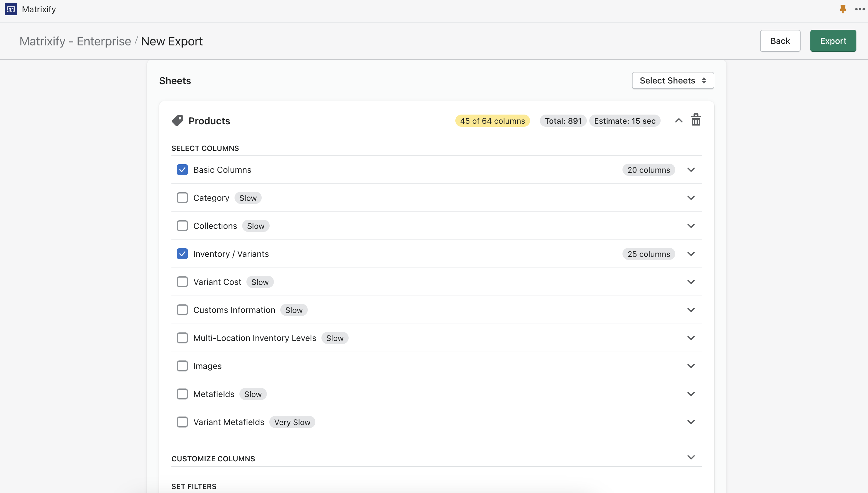Image resolution: width=868 pixels, height=493 pixels.
Task: Open the Select Sheets dropdown
Action: [673, 80]
